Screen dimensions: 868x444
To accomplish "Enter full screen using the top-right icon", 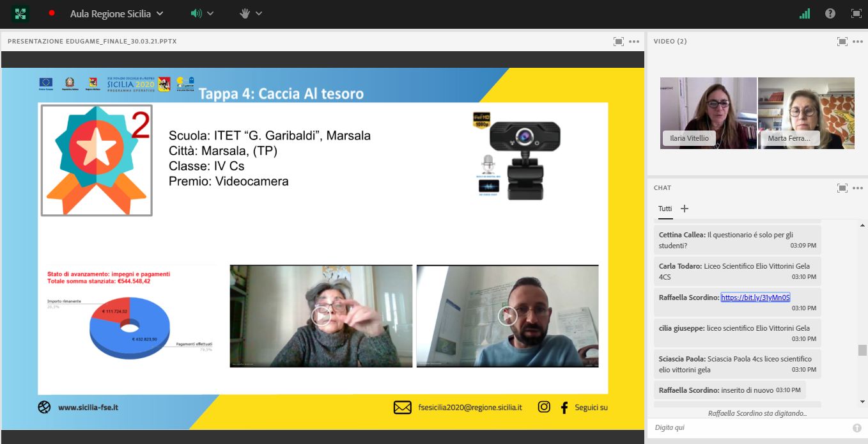I will (856, 13).
